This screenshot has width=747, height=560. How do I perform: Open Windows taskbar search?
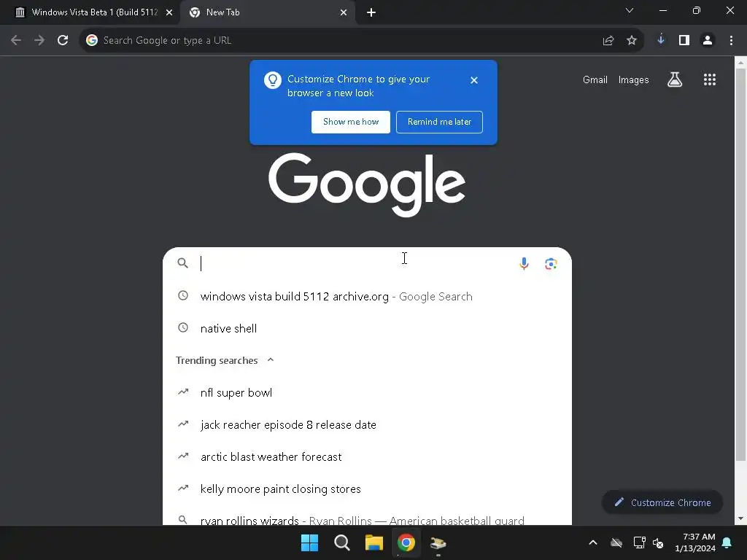point(341,542)
